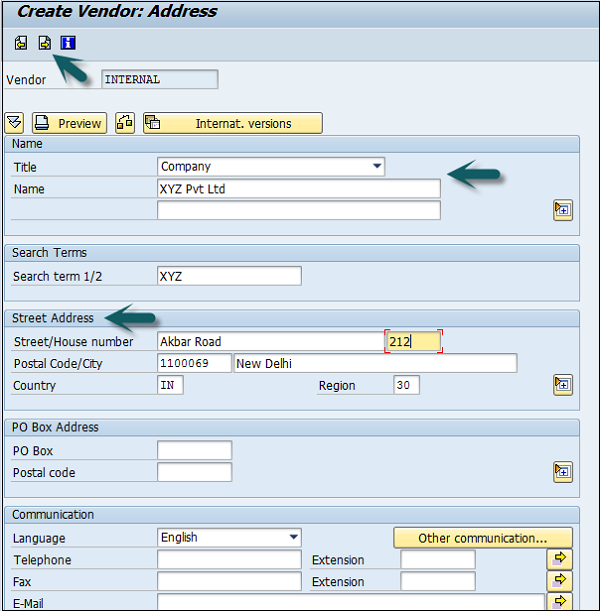
Task: Open Internat. versions button
Action: tap(233, 123)
